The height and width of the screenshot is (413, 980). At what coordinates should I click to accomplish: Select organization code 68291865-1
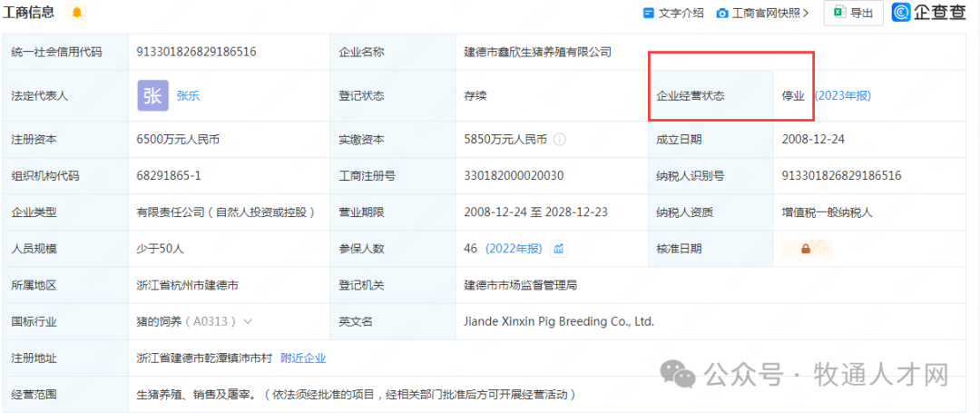coord(169,176)
